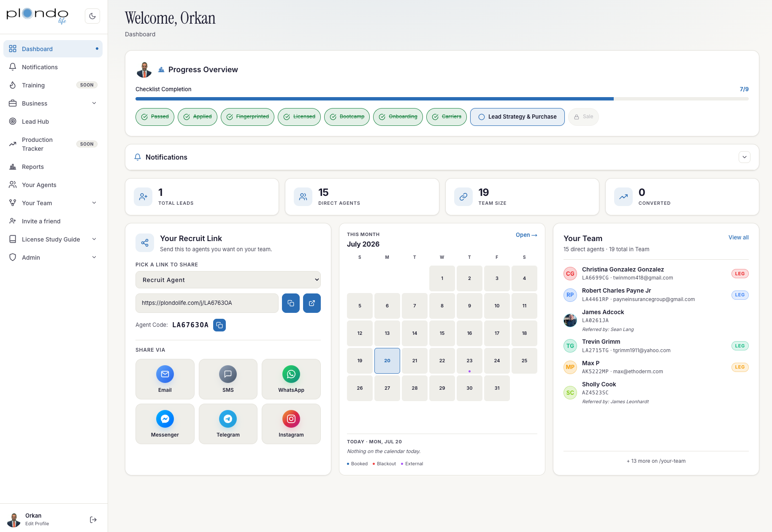The height and width of the screenshot is (532, 772).
Task: Go to Your Agents page
Action: [53, 185]
